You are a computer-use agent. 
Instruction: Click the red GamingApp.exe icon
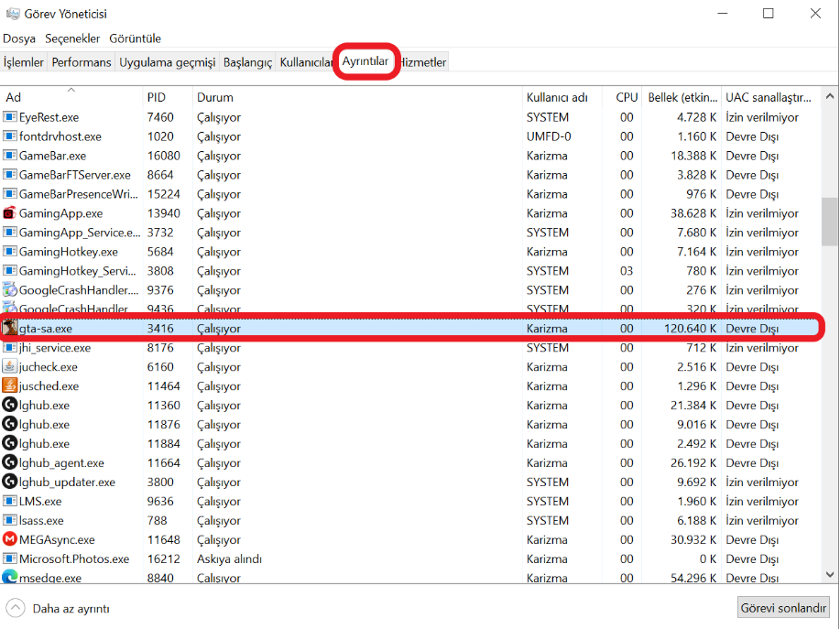coord(10,213)
